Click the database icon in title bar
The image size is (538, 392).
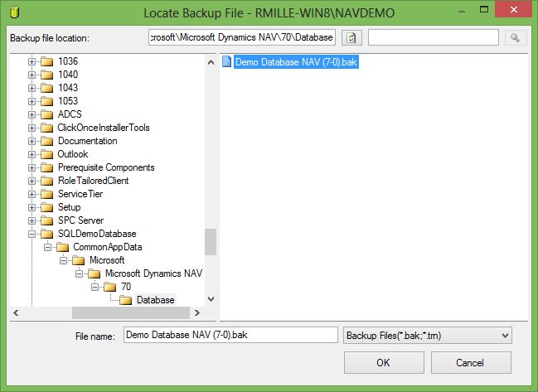point(15,12)
